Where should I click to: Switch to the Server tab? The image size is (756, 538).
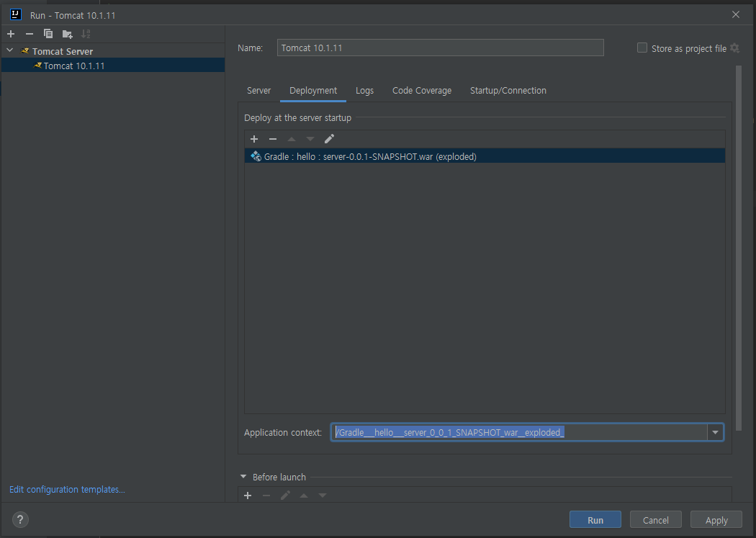click(259, 91)
